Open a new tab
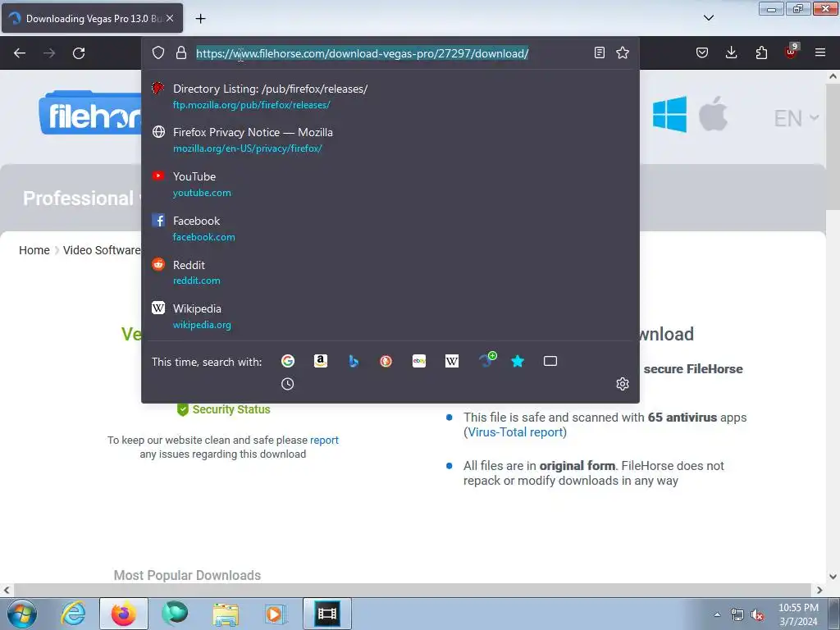The height and width of the screenshot is (630, 840). tap(200, 19)
